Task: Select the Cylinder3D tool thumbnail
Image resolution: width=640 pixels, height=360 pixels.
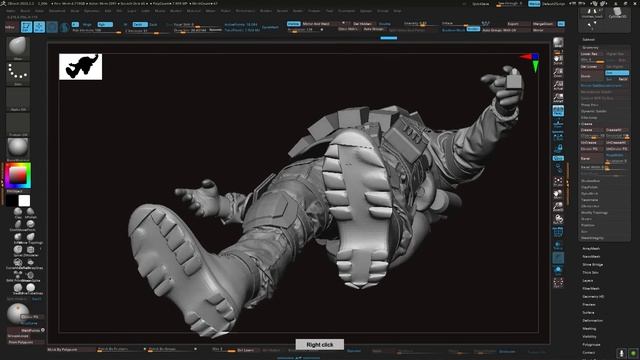Action: pos(617,13)
